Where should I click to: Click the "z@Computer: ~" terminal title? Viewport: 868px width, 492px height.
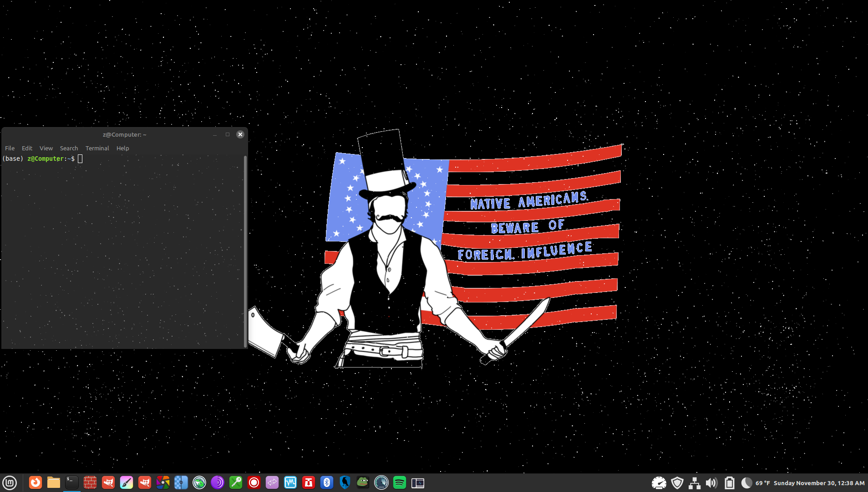click(124, 134)
